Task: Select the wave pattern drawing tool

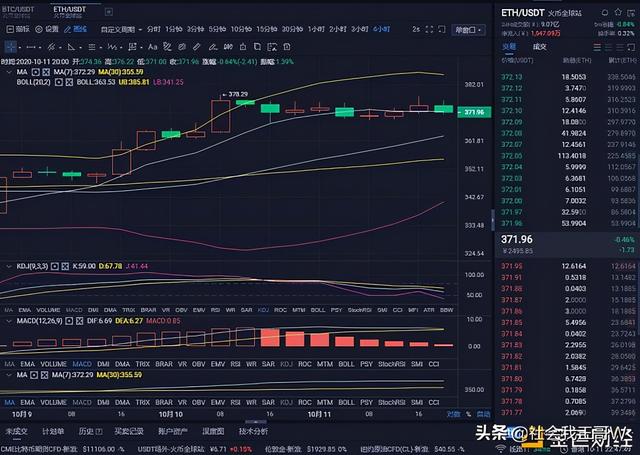Action: [112, 47]
